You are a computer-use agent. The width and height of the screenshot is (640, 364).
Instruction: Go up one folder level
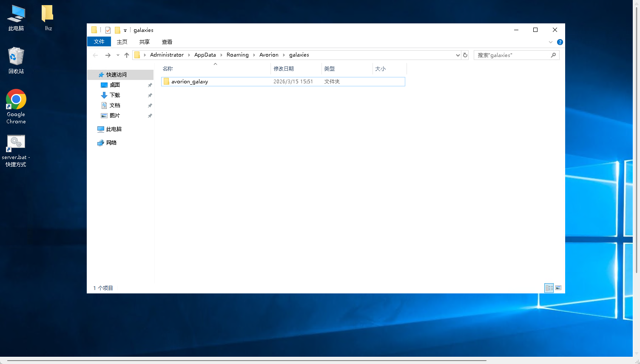coord(127,55)
